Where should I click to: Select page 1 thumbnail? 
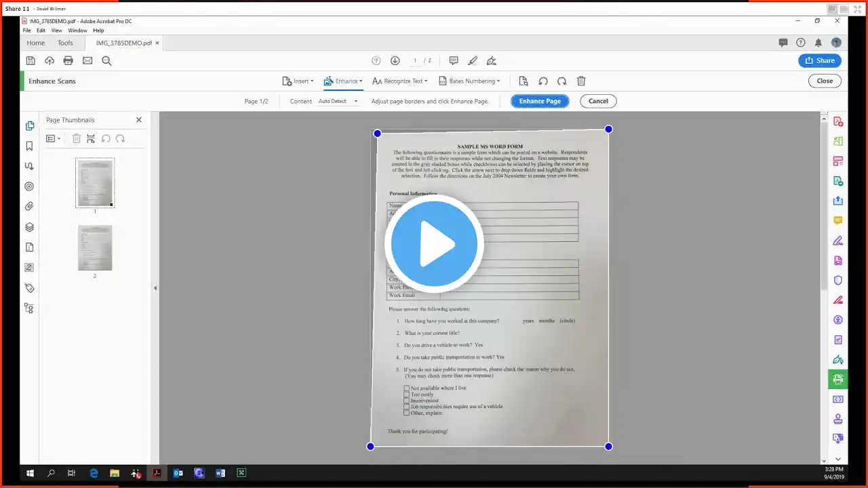(95, 182)
